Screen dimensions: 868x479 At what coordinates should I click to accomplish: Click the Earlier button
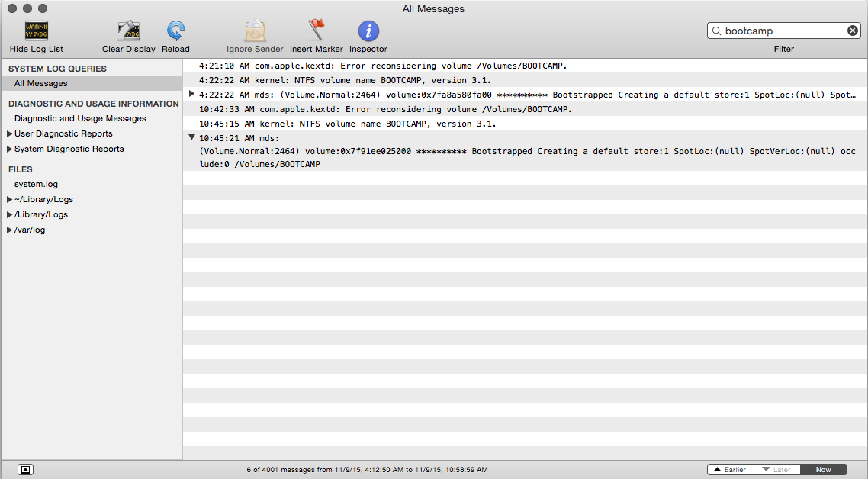[731, 470]
